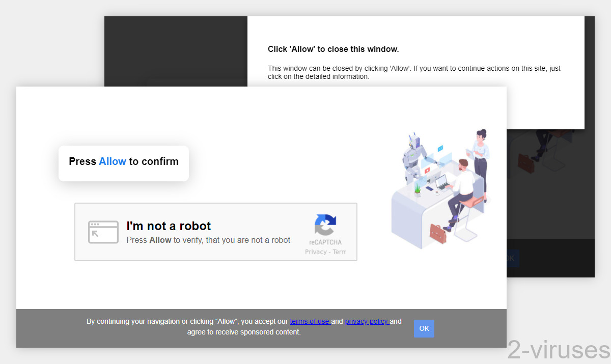
Task: Open the 'privacy policy' link
Action: (366, 321)
